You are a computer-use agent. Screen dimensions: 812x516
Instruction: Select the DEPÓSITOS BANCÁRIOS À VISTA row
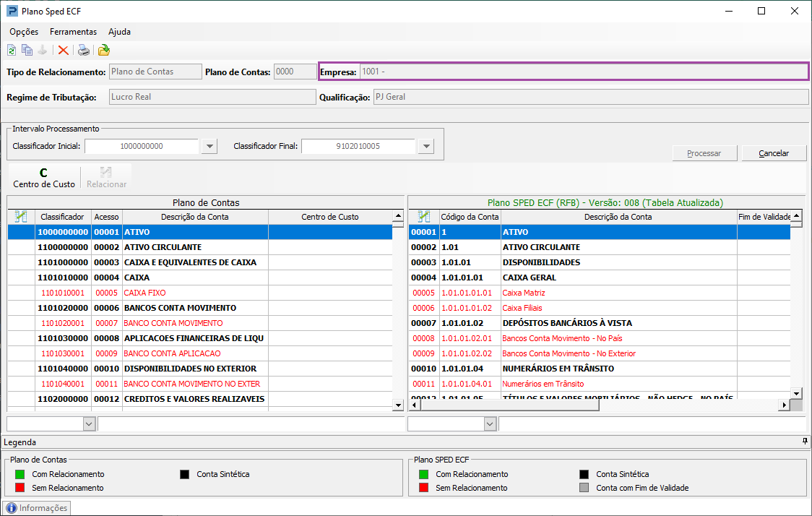click(600, 323)
